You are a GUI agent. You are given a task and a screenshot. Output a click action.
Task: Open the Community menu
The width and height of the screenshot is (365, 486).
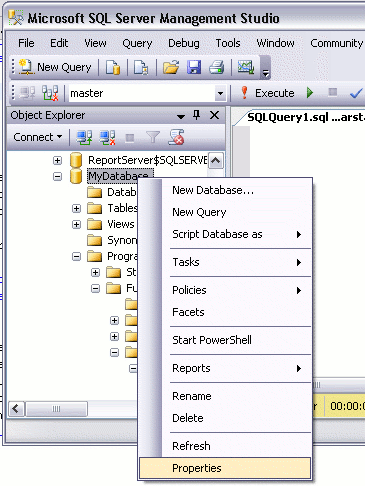click(x=336, y=43)
